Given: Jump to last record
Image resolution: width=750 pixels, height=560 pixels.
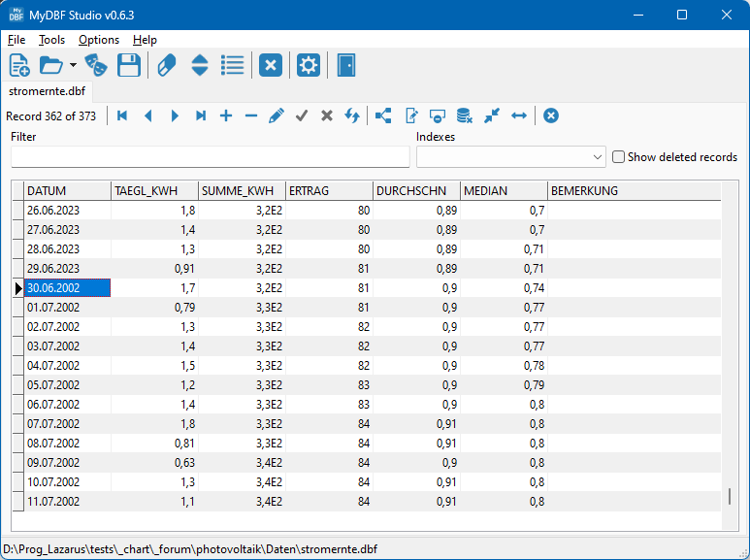Looking at the screenshot, I should [201, 115].
